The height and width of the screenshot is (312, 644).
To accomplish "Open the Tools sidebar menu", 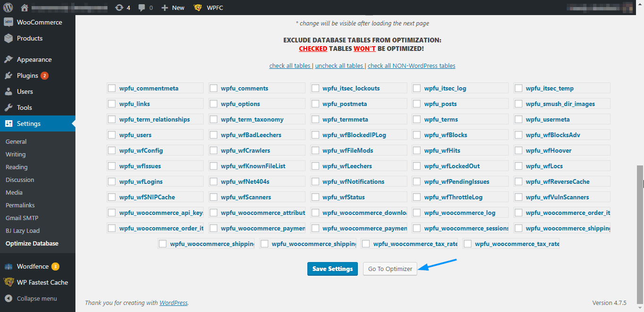I will pos(38,107).
